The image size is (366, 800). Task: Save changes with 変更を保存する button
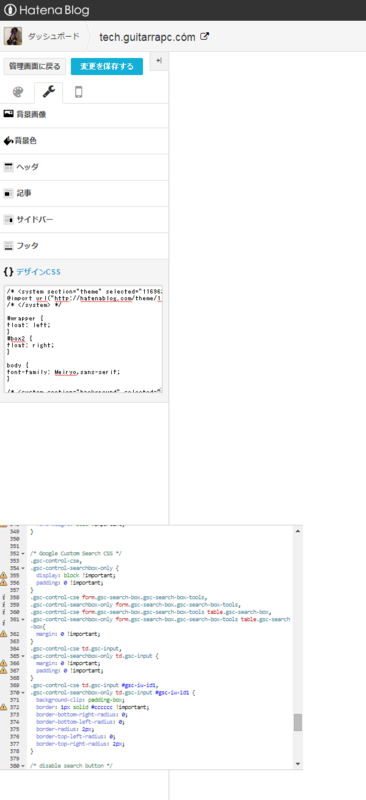click(x=107, y=66)
